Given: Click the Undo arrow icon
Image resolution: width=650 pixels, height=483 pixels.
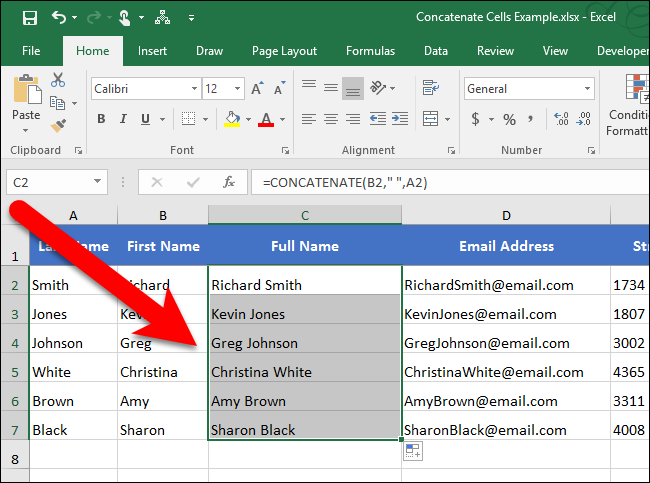Looking at the screenshot, I should pyautogui.click(x=59, y=18).
